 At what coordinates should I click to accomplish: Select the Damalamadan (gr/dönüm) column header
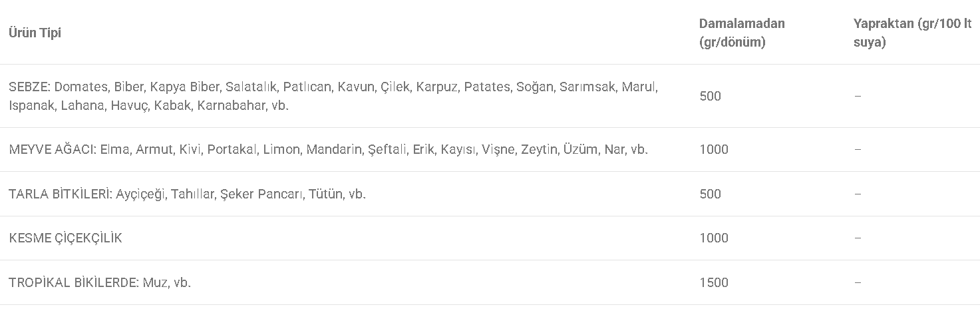tap(742, 33)
